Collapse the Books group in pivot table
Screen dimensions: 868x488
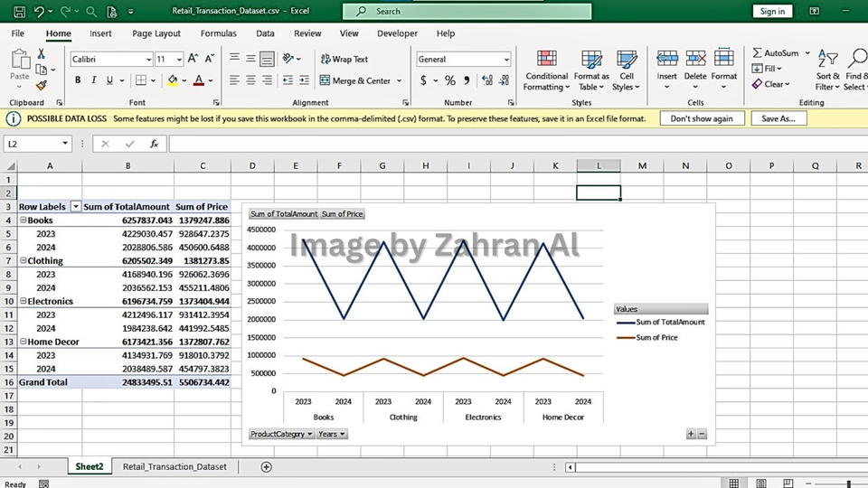23,221
